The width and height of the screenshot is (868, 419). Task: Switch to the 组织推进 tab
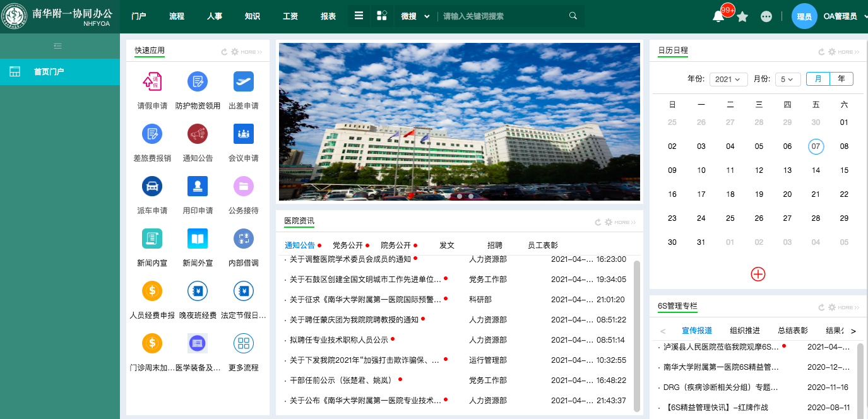click(745, 331)
